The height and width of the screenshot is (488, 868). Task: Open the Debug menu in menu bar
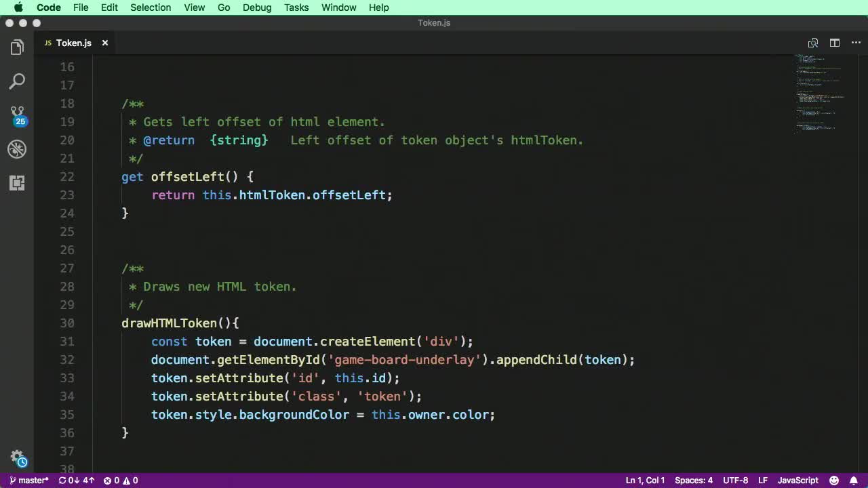click(257, 7)
